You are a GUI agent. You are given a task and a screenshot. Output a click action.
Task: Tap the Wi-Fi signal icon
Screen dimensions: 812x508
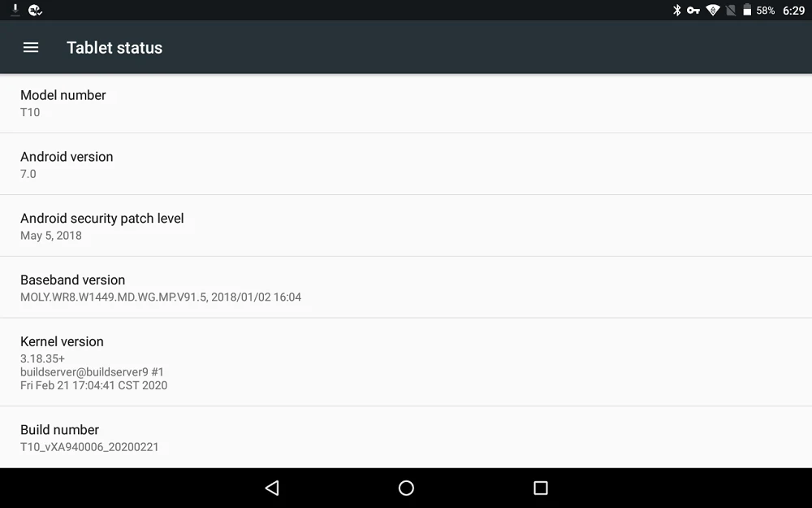tap(713, 11)
